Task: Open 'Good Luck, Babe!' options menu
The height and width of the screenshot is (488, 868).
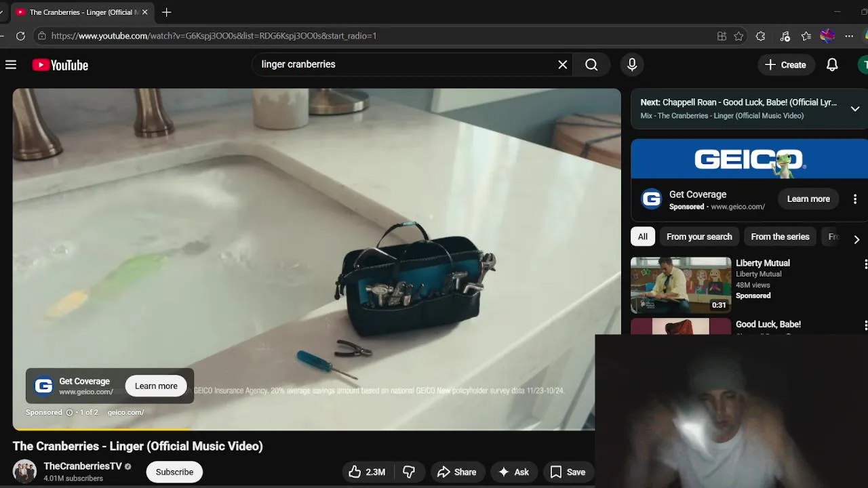Action: point(865,326)
